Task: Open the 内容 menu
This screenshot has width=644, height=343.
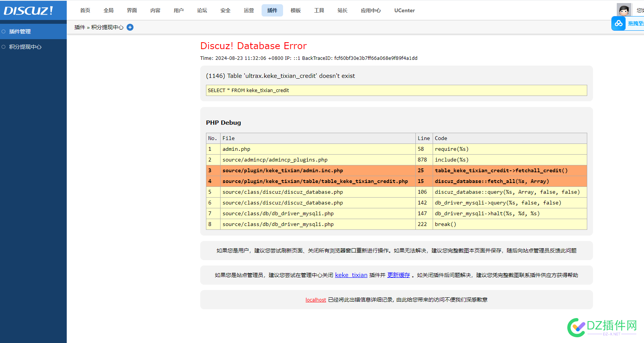Action: 155,10
